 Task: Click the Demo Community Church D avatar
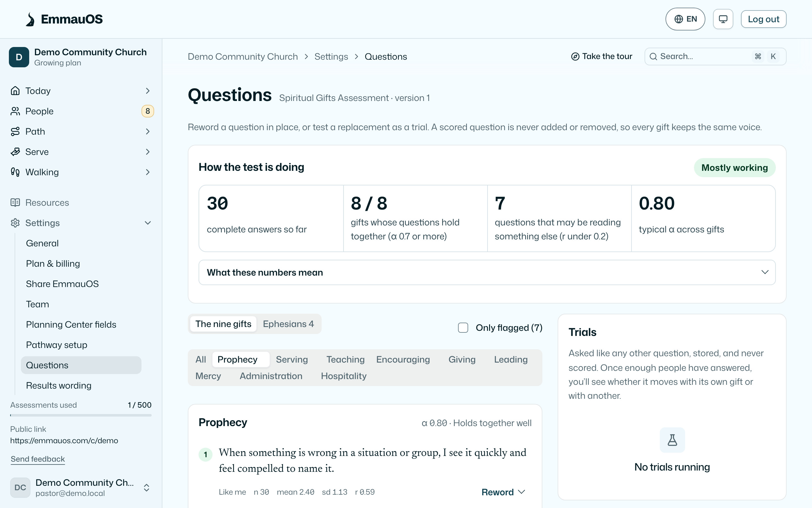(19, 57)
